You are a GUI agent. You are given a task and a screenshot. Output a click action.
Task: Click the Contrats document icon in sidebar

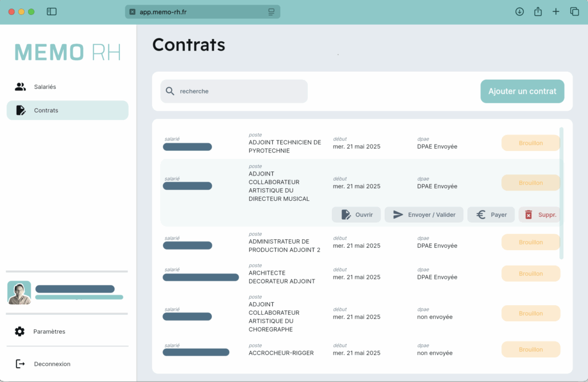tap(21, 110)
